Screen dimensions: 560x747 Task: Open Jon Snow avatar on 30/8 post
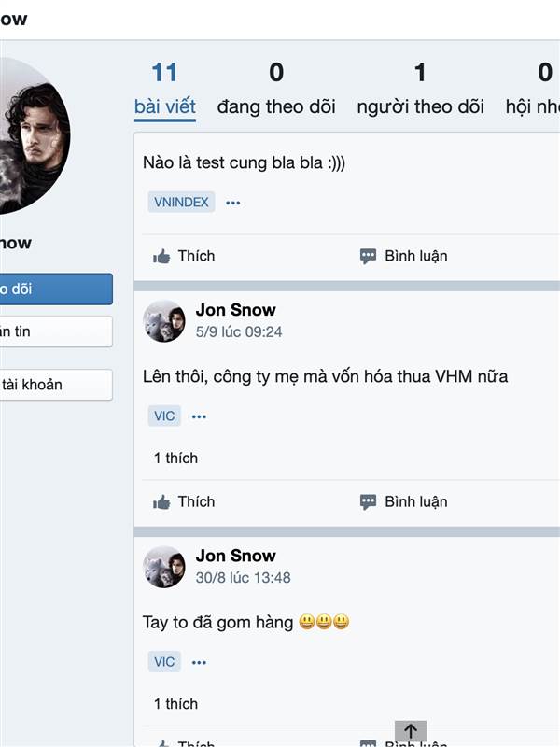[x=164, y=567]
